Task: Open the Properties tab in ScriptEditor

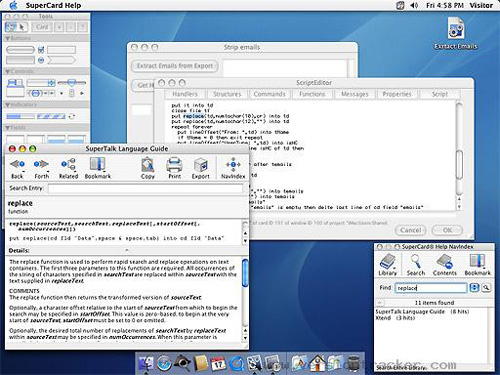Action: click(x=397, y=94)
